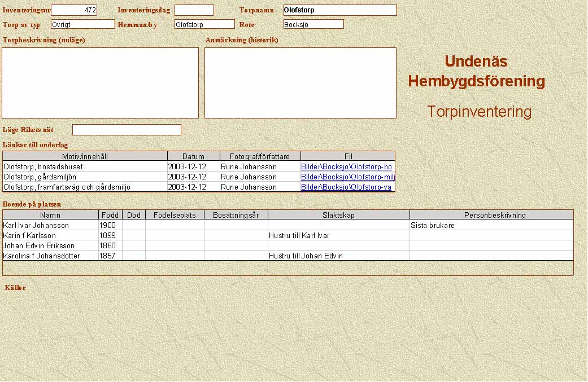588x382 pixels.
Task: Open the Olofstorp-va image file link
Action: [346, 187]
